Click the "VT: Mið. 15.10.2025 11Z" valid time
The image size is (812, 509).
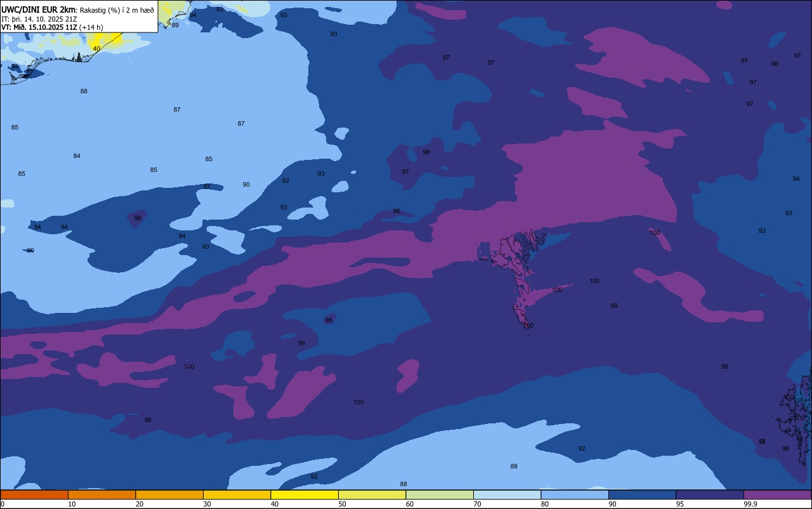click(39, 27)
